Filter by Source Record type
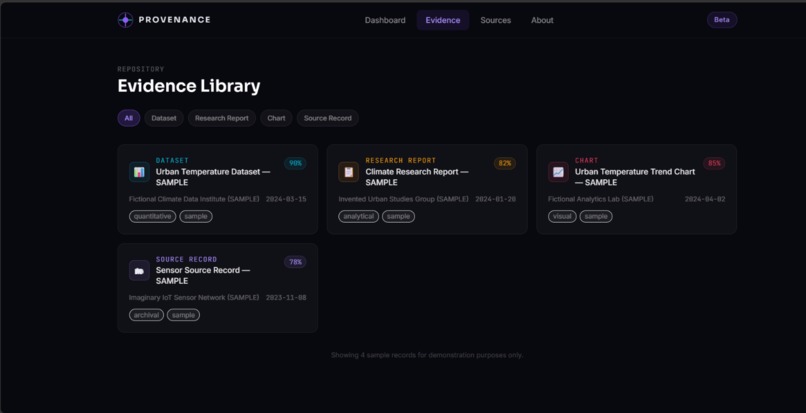This screenshot has height=413, width=806. 327,118
